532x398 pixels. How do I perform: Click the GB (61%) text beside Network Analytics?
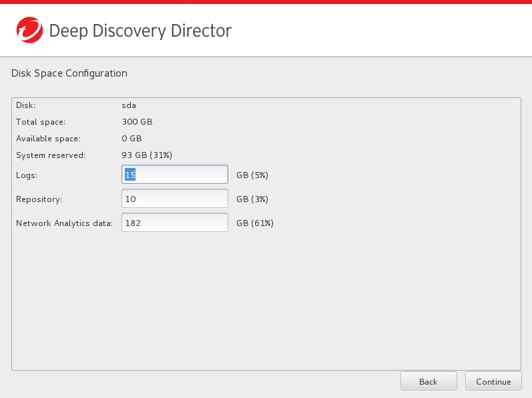point(255,223)
